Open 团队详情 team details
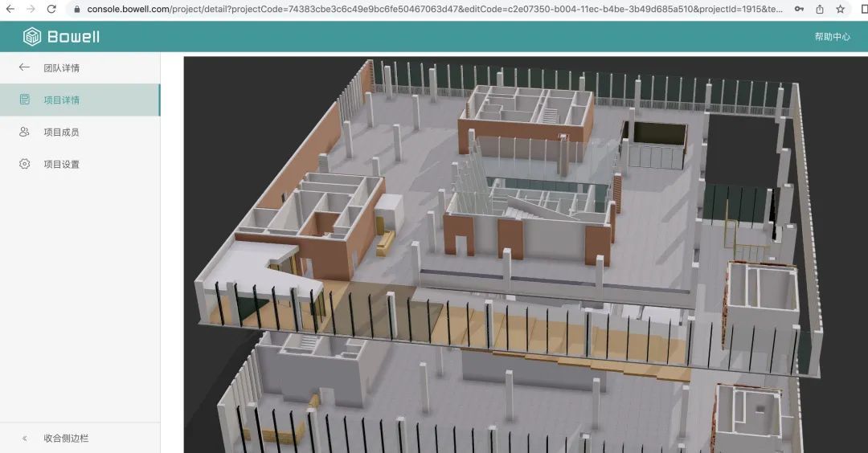The height and width of the screenshot is (453, 868). pyautogui.click(x=61, y=68)
